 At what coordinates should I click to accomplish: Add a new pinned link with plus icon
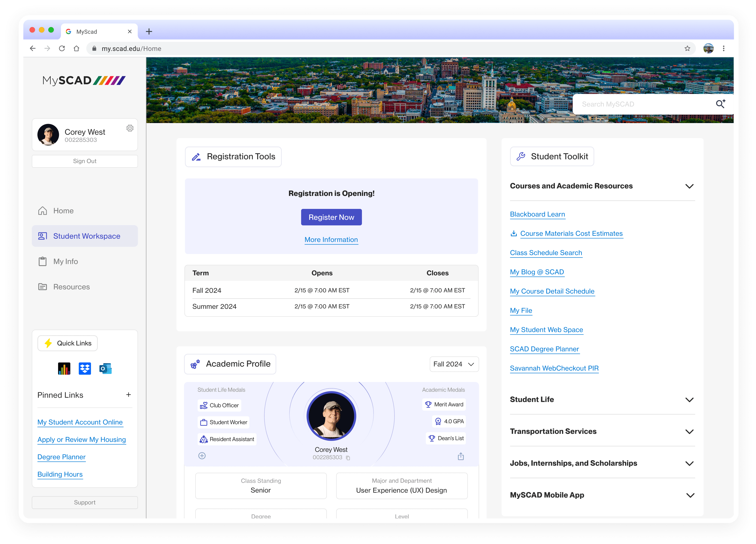128,395
